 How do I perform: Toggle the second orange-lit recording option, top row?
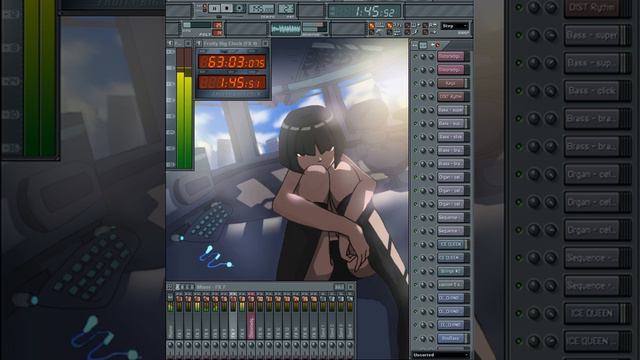click(x=389, y=25)
